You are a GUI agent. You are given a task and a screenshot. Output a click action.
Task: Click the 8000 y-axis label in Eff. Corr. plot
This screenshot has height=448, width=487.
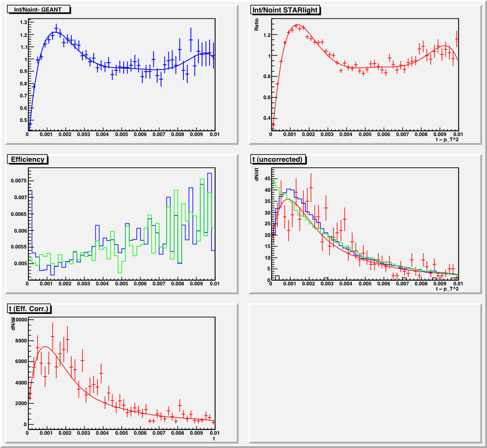pyautogui.click(x=19, y=341)
